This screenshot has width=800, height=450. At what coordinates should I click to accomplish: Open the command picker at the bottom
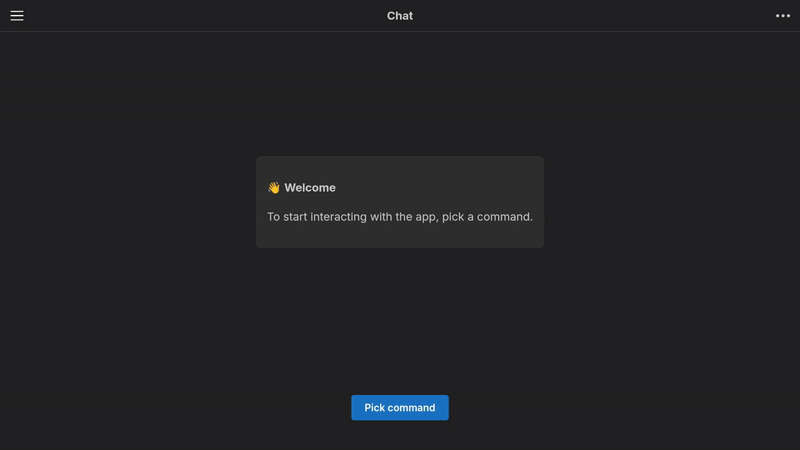400,408
